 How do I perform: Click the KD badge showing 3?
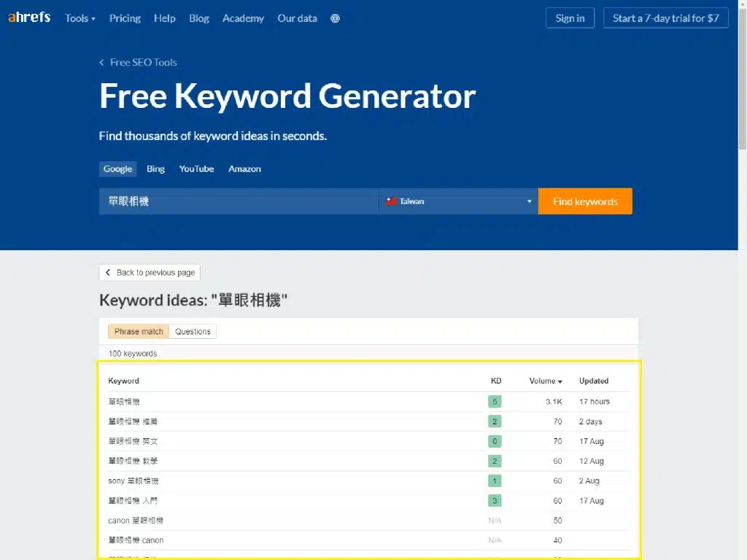click(x=495, y=501)
